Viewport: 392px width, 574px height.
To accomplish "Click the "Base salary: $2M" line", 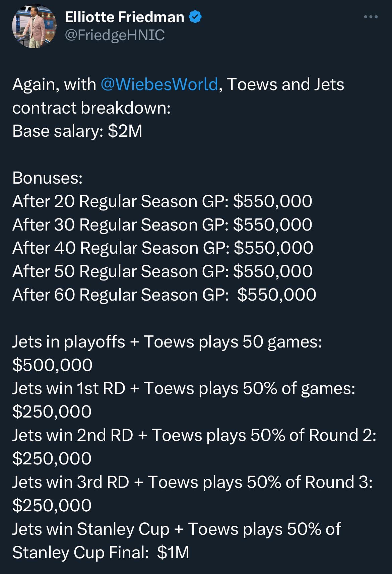I will click(77, 131).
